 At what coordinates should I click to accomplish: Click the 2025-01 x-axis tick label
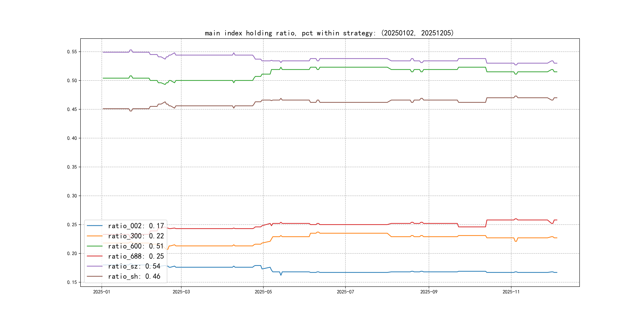pyautogui.click(x=102, y=292)
